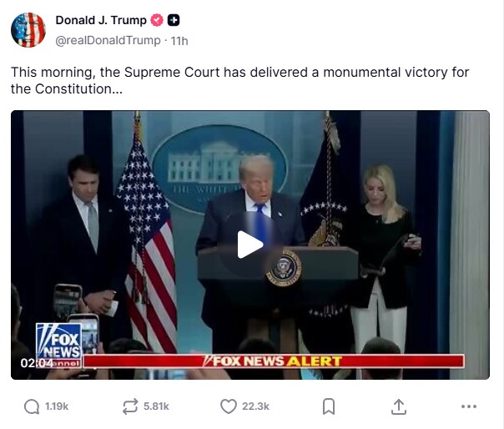Open Donald J. Trump display name
The height and width of the screenshot is (429, 504).
[x=101, y=20]
